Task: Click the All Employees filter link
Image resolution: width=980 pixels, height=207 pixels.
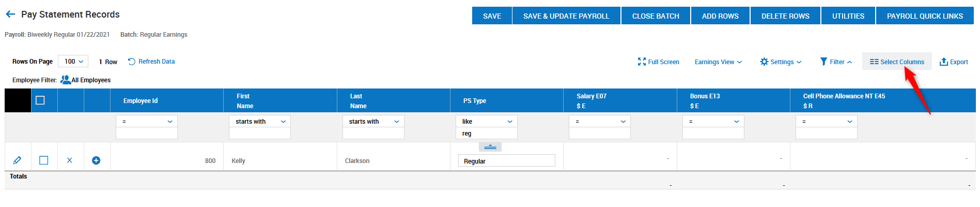Action: coord(91,80)
